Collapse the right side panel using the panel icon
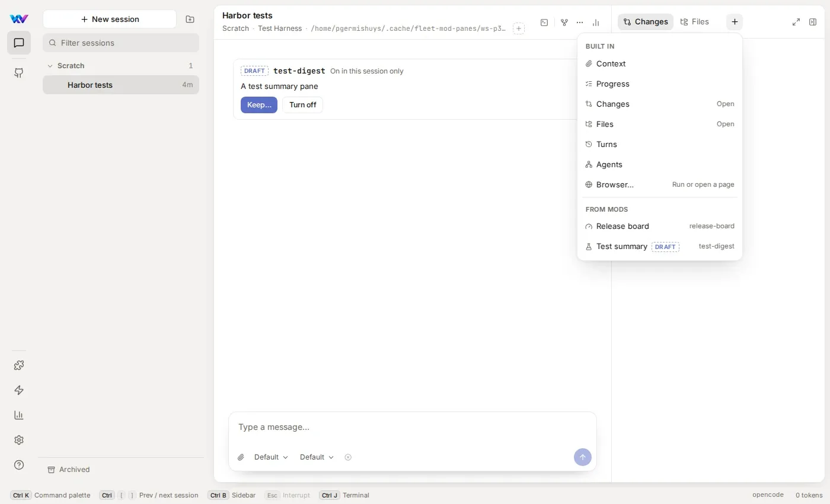The height and width of the screenshot is (504, 830). [x=813, y=22]
